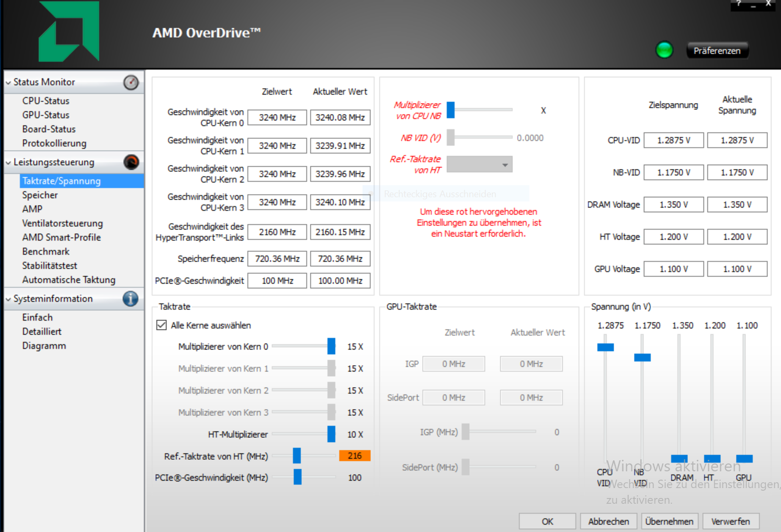Open Einfach system information
The image size is (781, 532).
(37, 318)
